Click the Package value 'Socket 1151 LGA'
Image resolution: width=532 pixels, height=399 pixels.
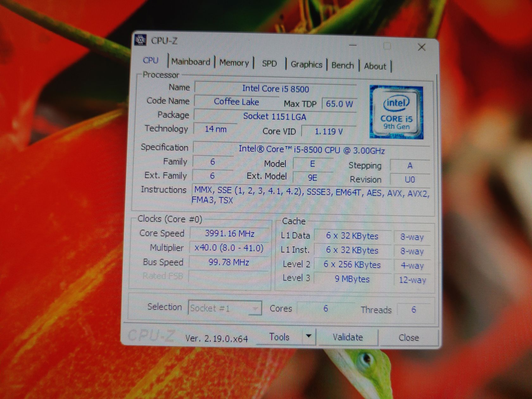click(275, 117)
